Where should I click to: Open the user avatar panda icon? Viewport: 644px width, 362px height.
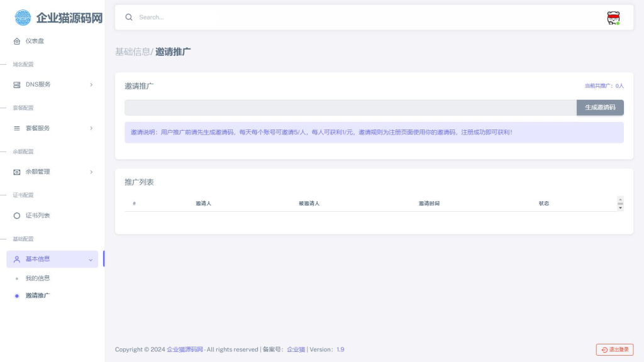[x=613, y=17]
